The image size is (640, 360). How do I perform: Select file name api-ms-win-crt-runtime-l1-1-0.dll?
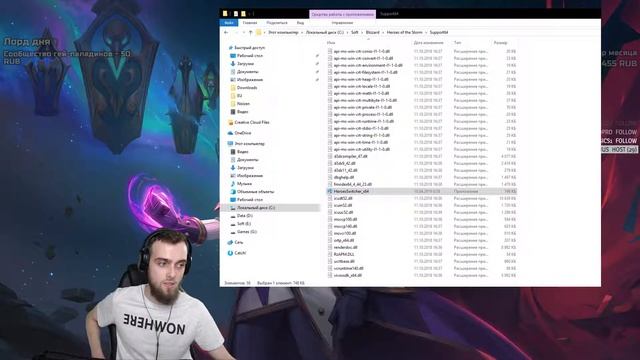pyautogui.click(x=364, y=121)
